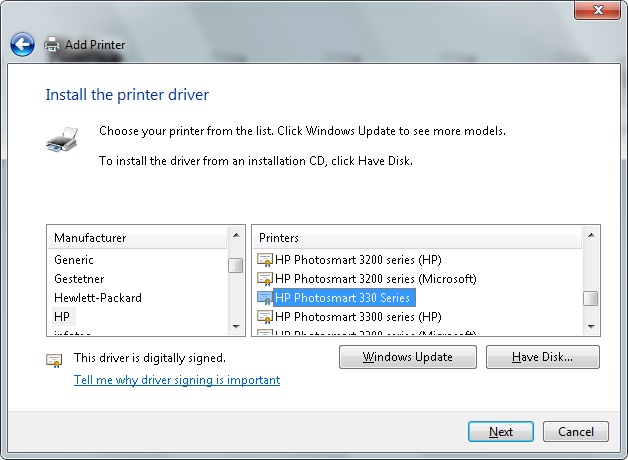Cancel the Add Printer wizard
Screen dimensions: 628x460
[576, 432]
